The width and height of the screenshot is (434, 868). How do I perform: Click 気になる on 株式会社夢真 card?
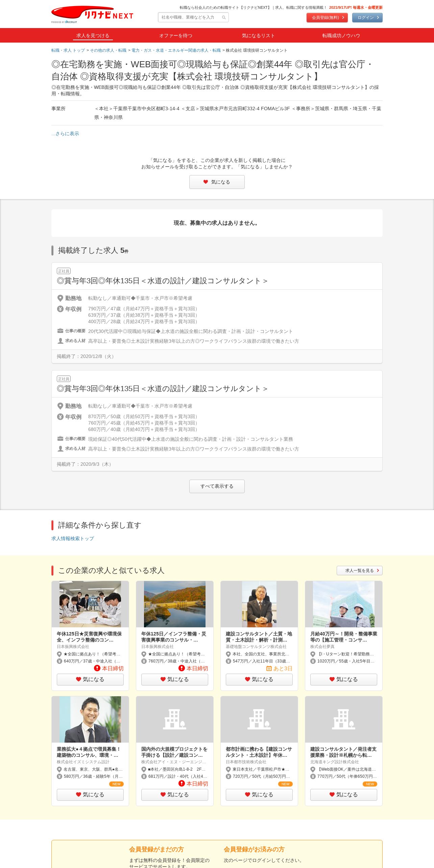(x=344, y=679)
